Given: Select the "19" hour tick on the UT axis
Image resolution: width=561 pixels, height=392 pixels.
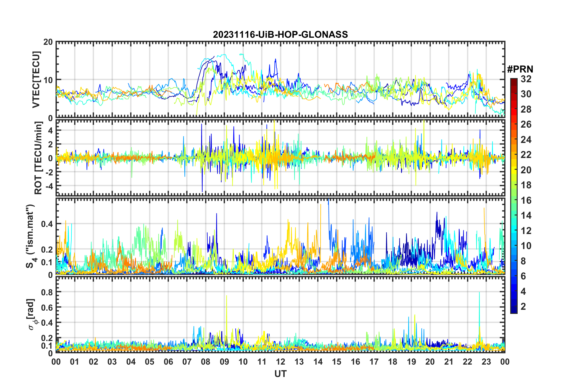Looking at the screenshot, I should coord(411,362).
